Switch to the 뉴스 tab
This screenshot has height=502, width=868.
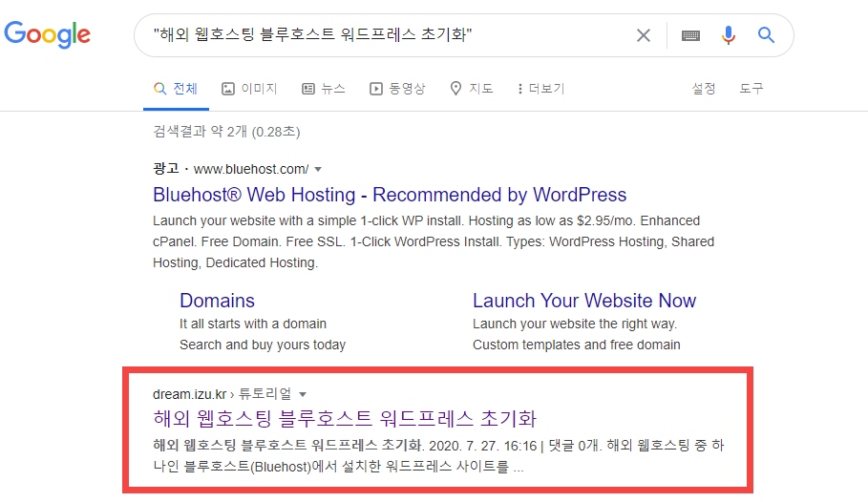click(x=324, y=89)
